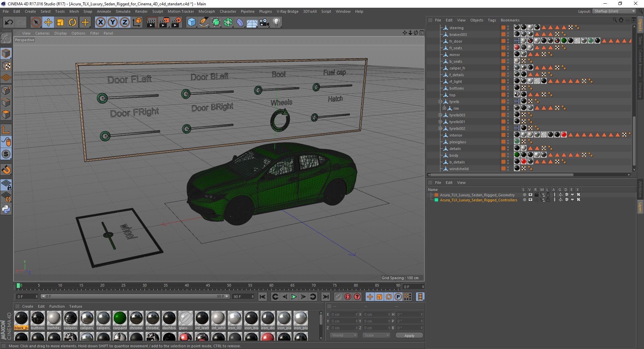Viewport: 644px width, 349px height.
Task: Open the Character menu
Action: pyautogui.click(x=228, y=11)
